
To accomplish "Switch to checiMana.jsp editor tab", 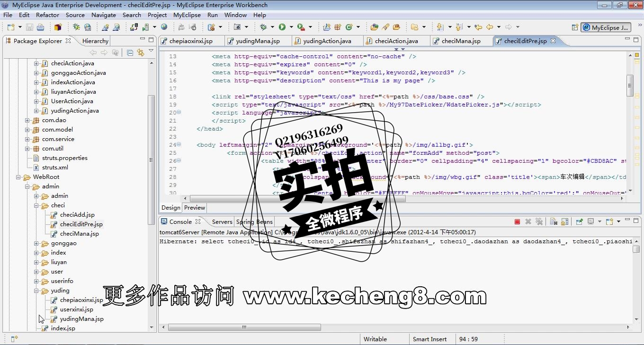I will tap(461, 41).
